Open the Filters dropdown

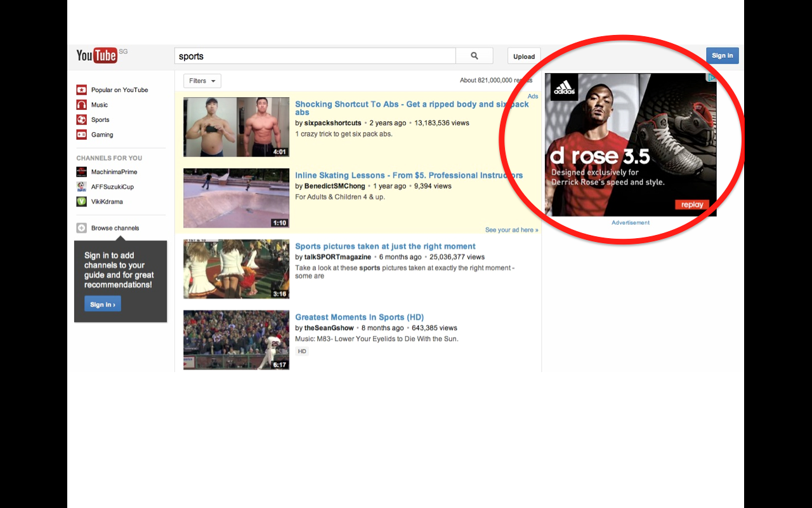coord(202,81)
